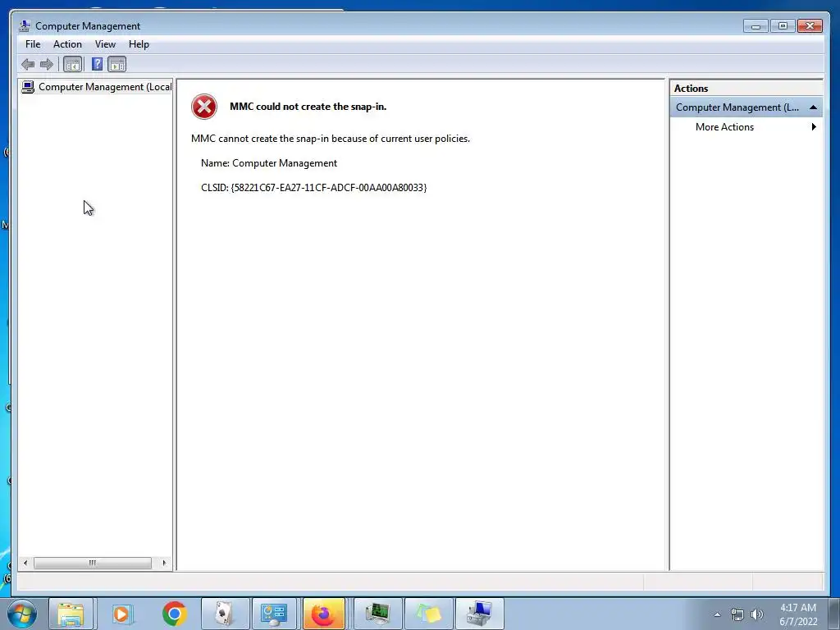The height and width of the screenshot is (630, 840).
Task: Click the 'current user policies' message line
Action: tap(331, 139)
